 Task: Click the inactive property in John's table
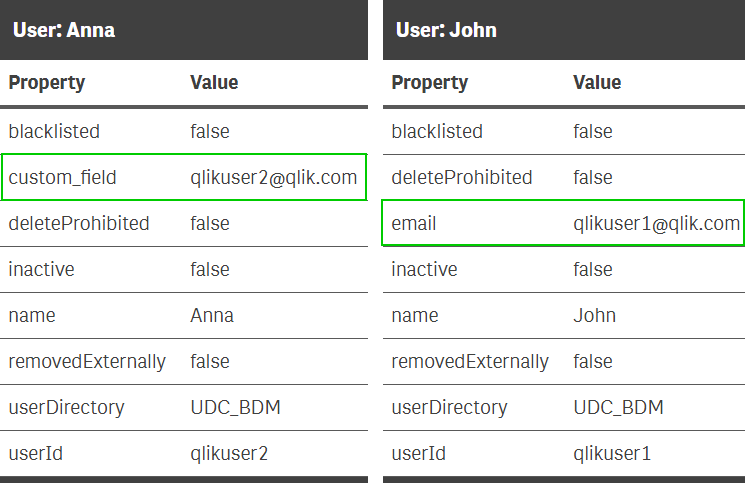point(424,270)
